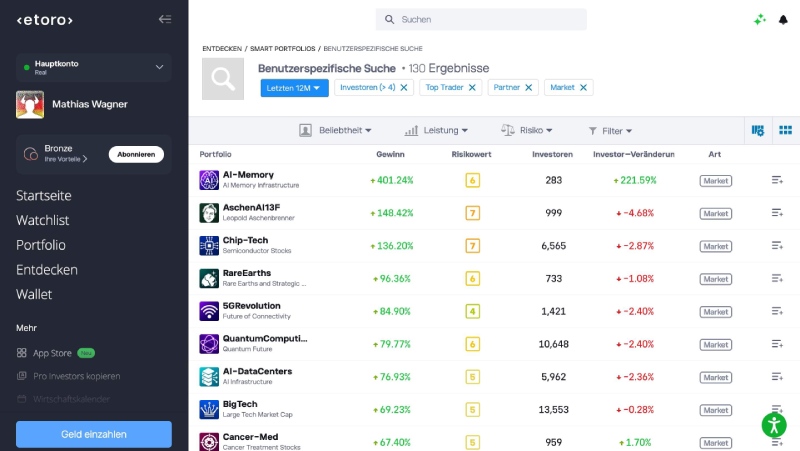This screenshot has width=800, height=451.
Task: Open App Store in sidebar
Action: coord(52,353)
